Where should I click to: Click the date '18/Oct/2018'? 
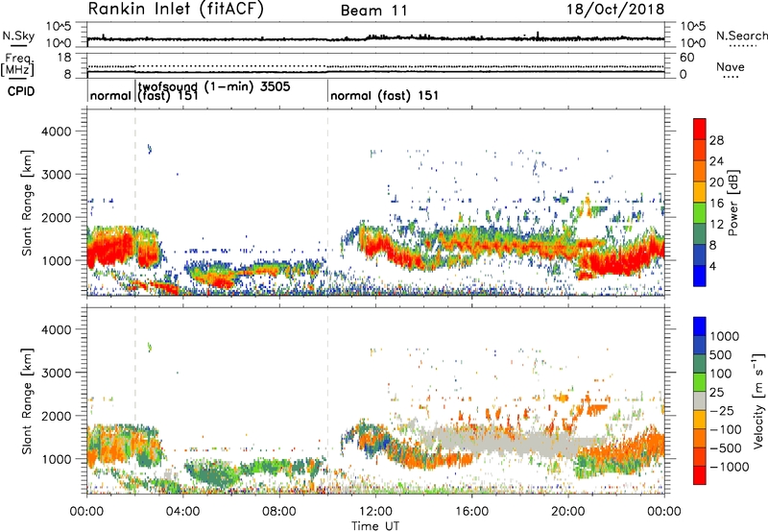coord(615,10)
